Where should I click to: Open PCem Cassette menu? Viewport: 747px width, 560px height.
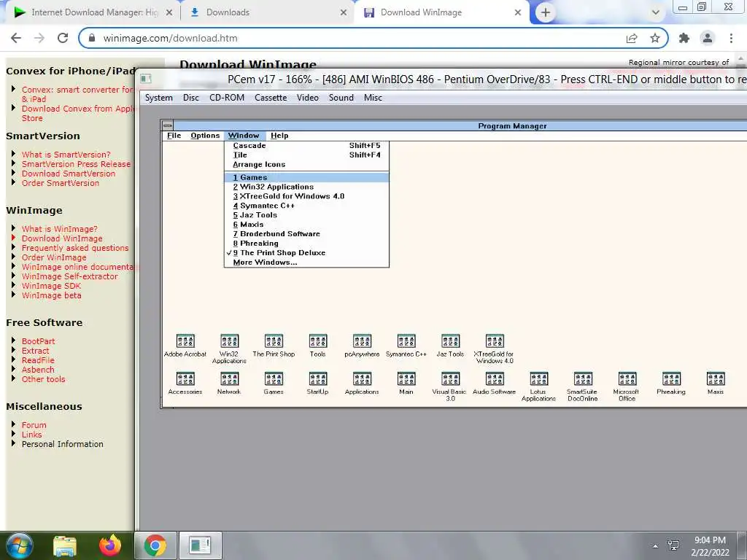point(271,98)
